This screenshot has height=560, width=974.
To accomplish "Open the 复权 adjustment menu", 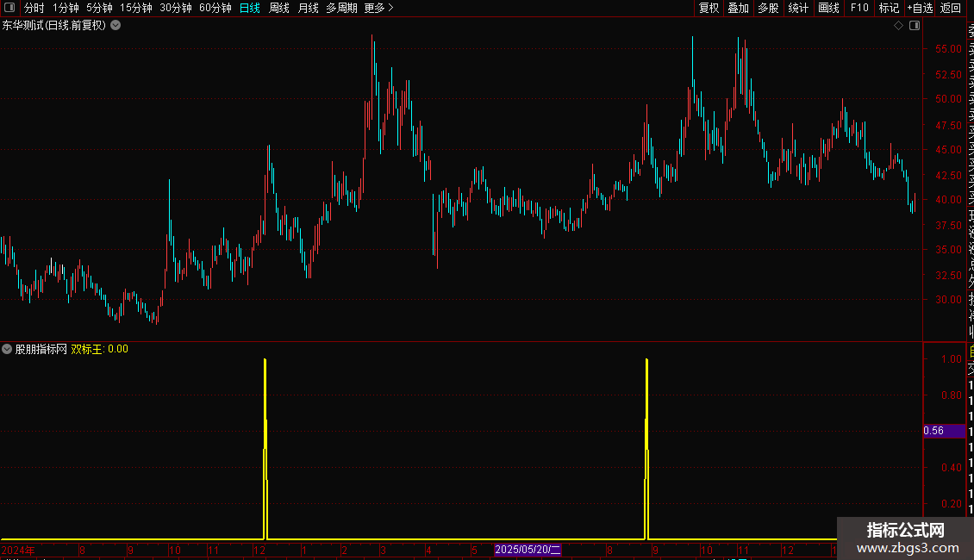I will coord(709,8).
